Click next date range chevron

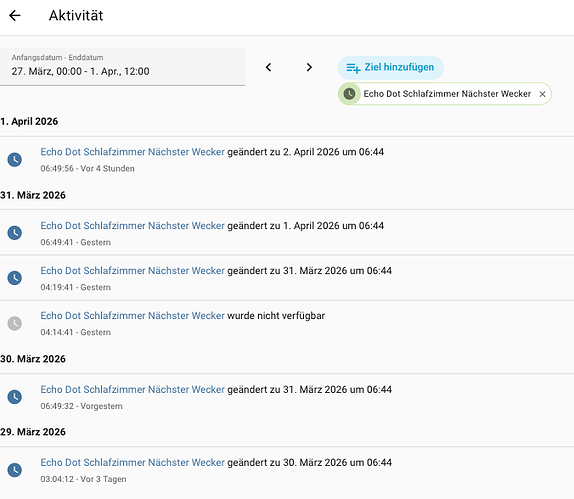pyautogui.click(x=309, y=67)
